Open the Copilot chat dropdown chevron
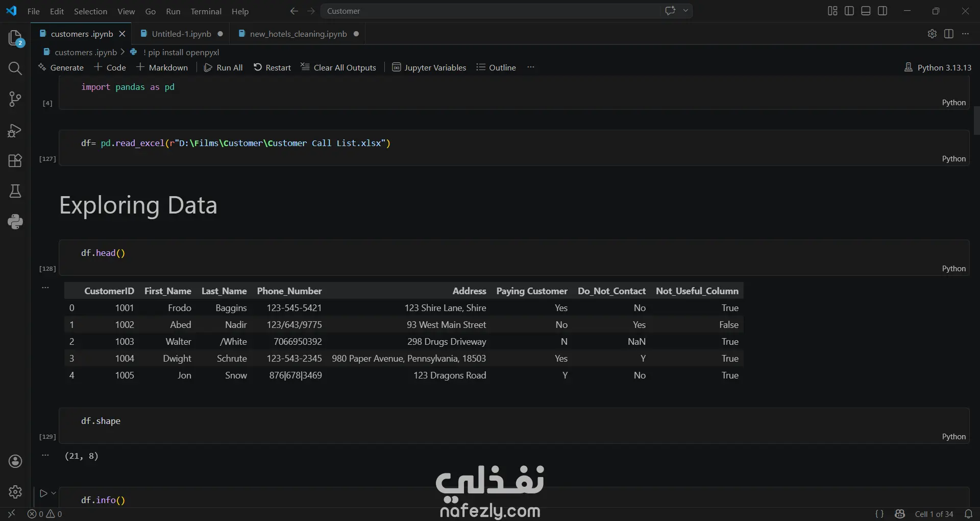Image resolution: width=980 pixels, height=521 pixels. coord(685,11)
